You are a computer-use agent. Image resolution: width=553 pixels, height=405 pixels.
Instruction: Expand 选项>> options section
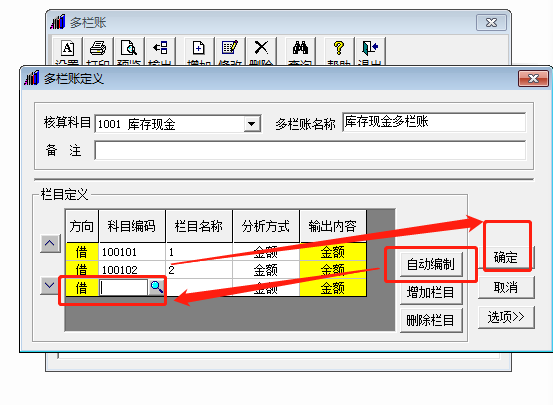[x=506, y=317]
